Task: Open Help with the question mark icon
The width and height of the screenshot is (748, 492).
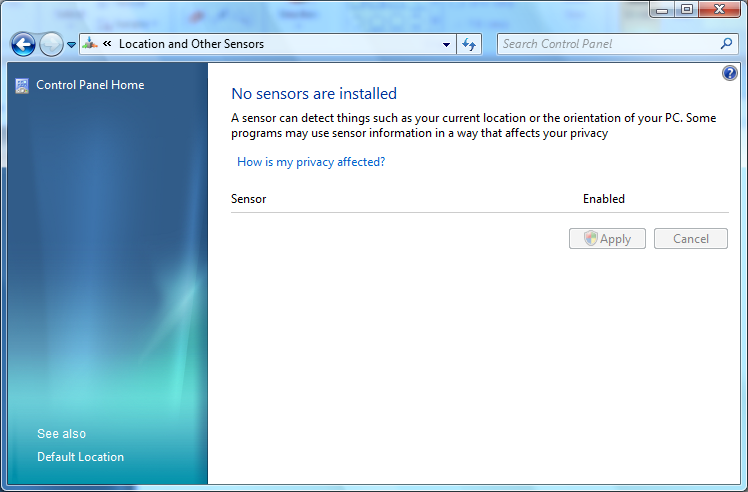Action: (x=729, y=73)
